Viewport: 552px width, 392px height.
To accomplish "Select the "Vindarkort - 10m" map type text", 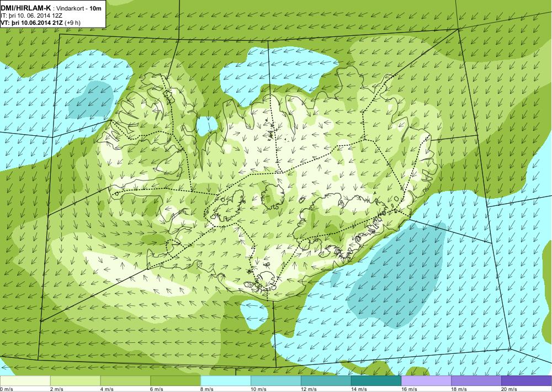I will pos(79,8).
